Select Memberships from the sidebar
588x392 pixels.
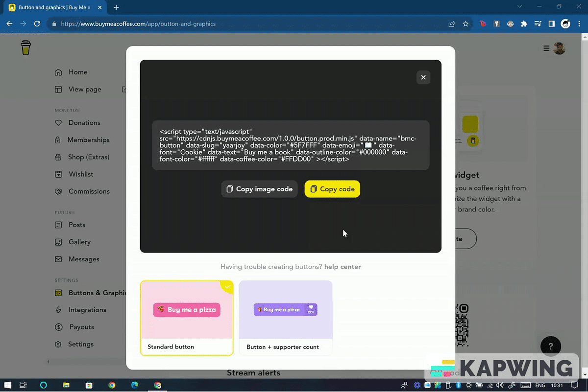pyautogui.click(x=89, y=139)
